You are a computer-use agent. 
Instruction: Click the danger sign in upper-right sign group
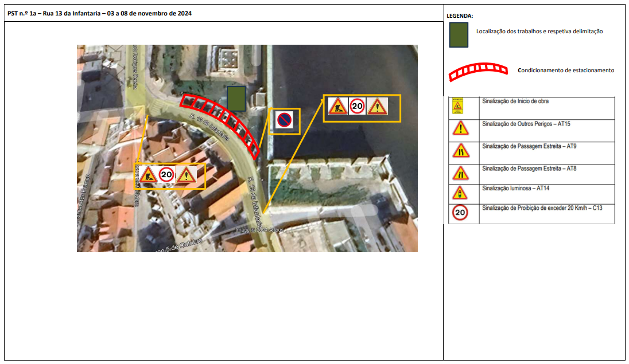(377, 107)
